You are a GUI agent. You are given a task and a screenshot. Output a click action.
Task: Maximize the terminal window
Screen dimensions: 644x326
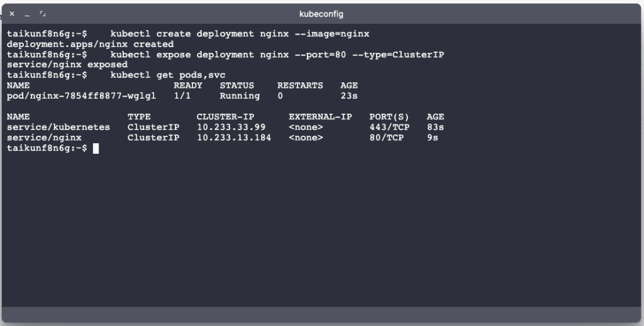pyautogui.click(x=43, y=14)
